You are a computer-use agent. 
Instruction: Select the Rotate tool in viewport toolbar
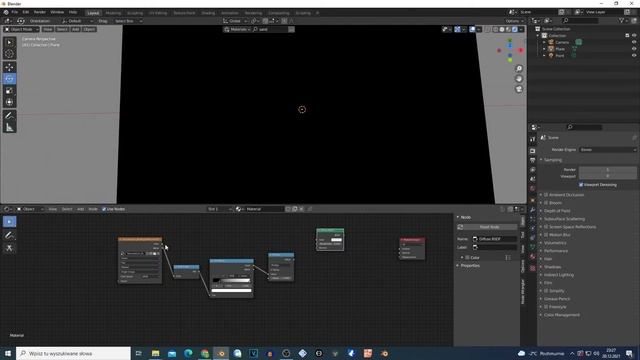click(x=9, y=79)
